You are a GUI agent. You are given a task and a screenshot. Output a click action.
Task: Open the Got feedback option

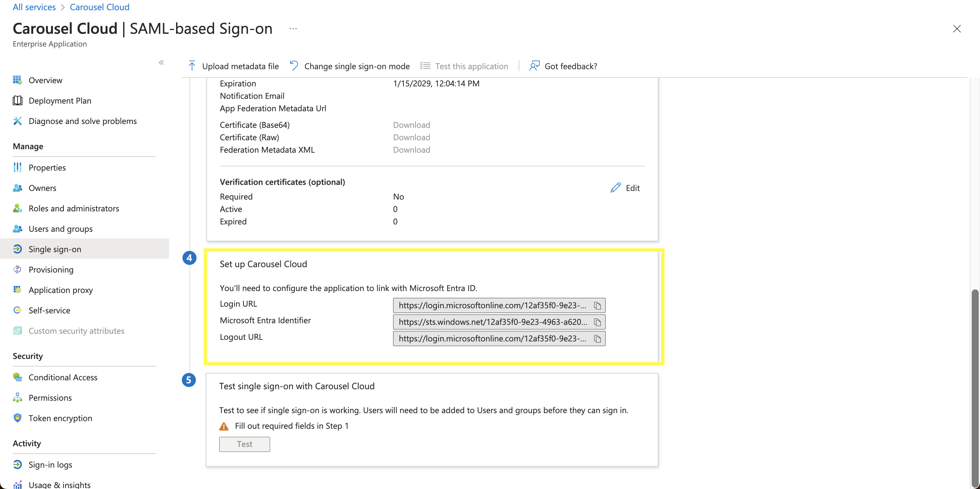point(563,66)
